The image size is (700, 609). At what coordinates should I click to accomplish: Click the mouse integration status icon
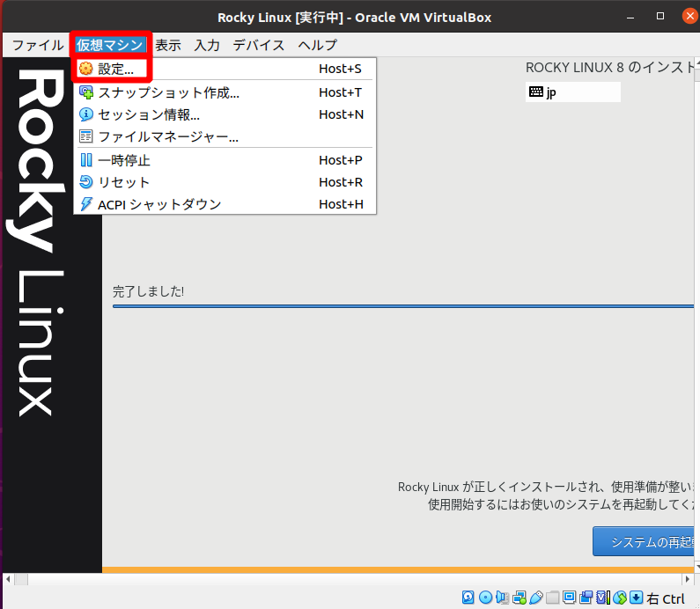(x=620, y=597)
